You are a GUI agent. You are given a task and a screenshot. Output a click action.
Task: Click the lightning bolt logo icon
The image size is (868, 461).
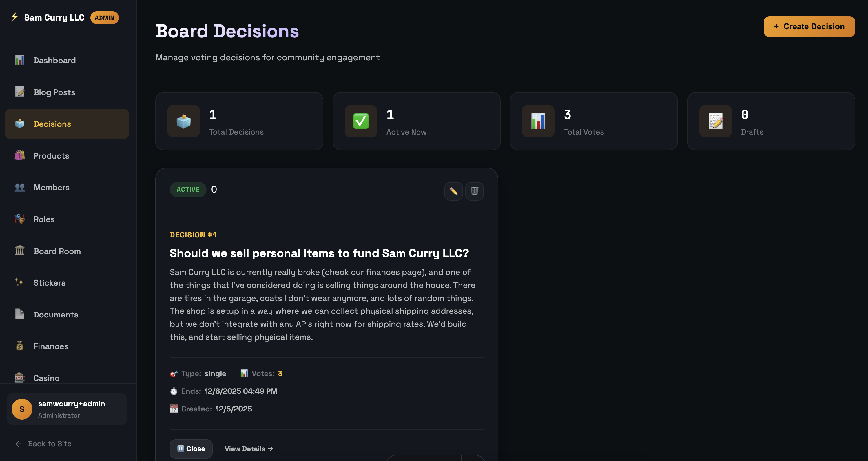pos(14,17)
